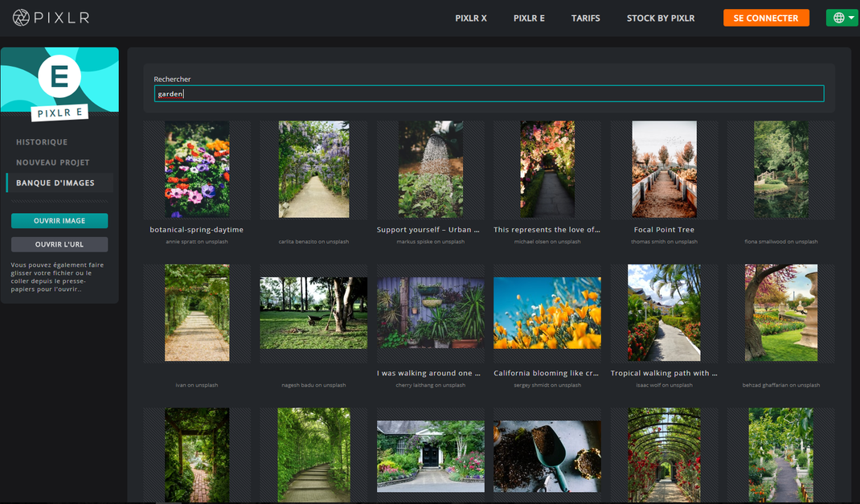Open ivan on unsplash pergola path thumbnail

pyautogui.click(x=197, y=313)
